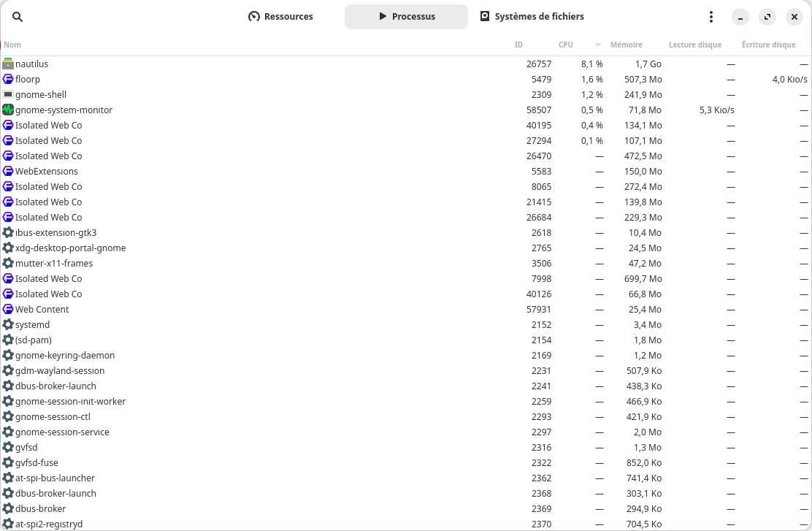Toggle sort arrow on CPU column
Screen dimensions: 812x531
[598, 45]
